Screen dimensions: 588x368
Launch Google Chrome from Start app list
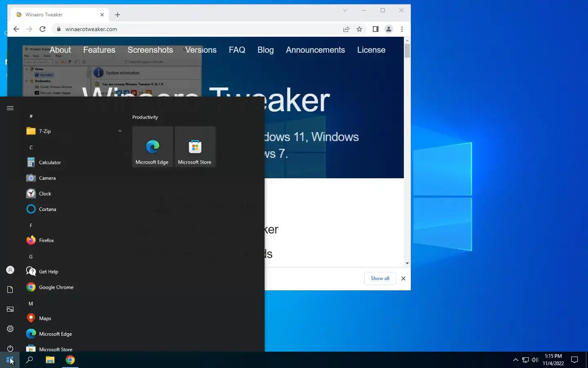click(x=73, y=287)
